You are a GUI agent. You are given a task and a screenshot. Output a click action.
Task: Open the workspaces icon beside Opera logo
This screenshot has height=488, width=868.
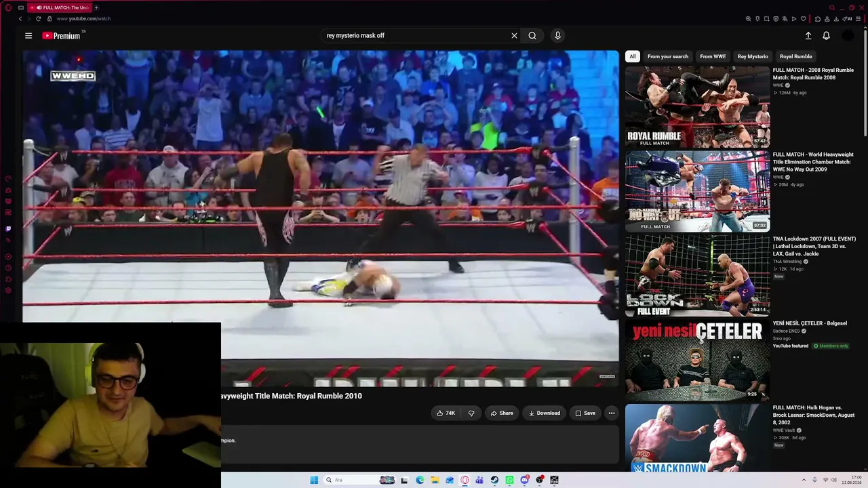coord(21,7)
